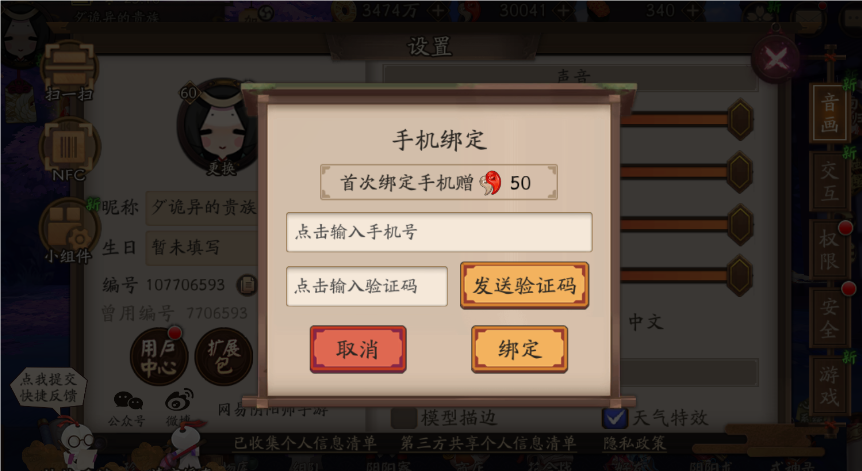Click the red 取消 button
Screen dimensions: 862x471
pyautogui.click(x=358, y=350)
